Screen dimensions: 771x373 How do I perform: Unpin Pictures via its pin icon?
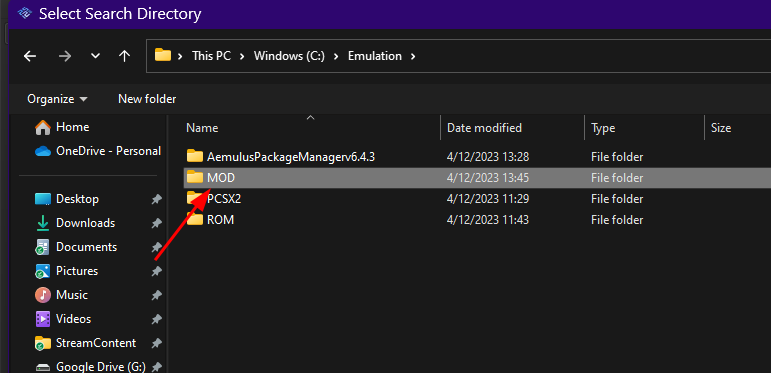pos(156,271)
